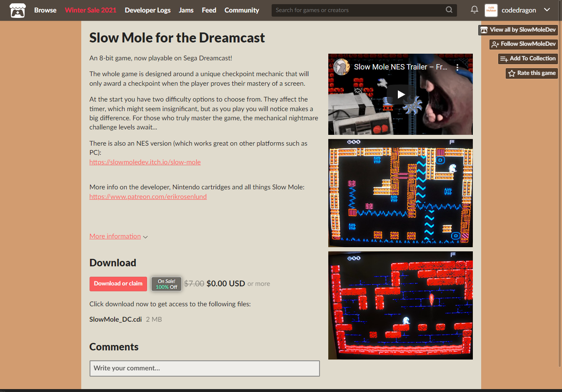Open the video's three-dot options menu
Screen dimensions: 562x392
tap(457, 67)
